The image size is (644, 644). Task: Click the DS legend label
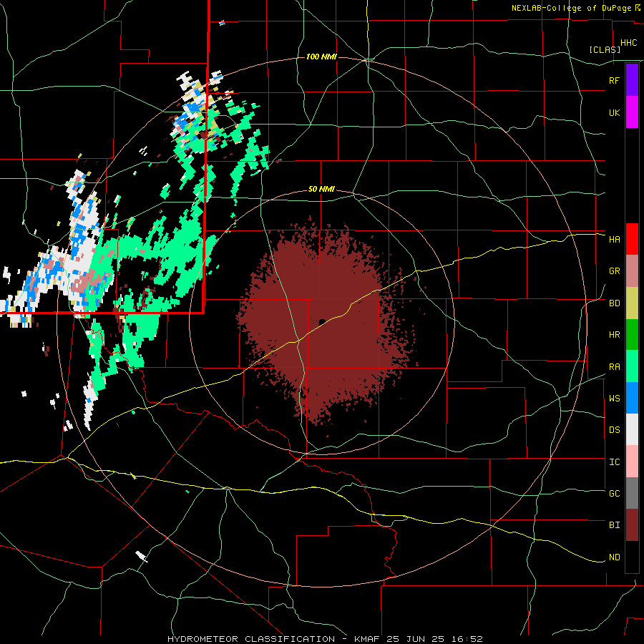pos(614,430)
